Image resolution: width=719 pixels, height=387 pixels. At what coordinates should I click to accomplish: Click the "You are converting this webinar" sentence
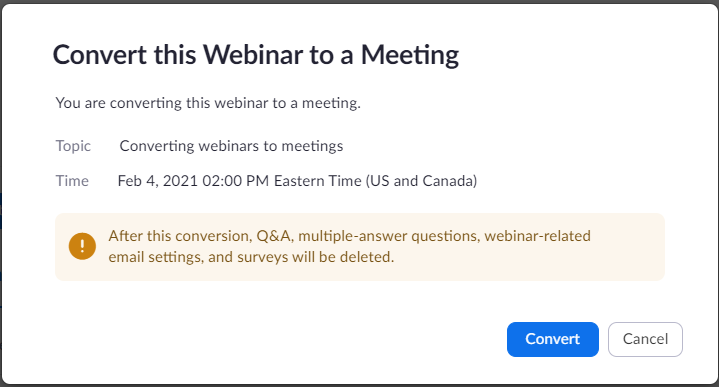208,103
